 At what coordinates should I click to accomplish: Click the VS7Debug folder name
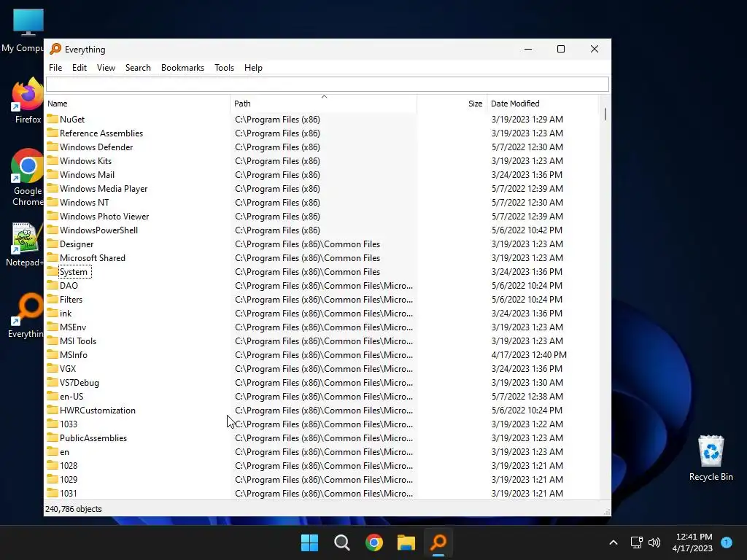pyautogui.click(x=79, y=382)
